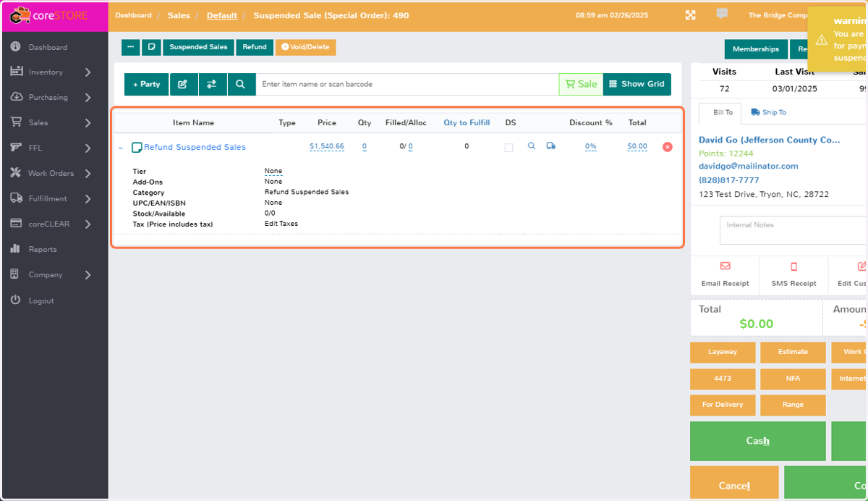Open Reports in the sidebar
This screenshot has height=501, width=868.
point(43,249)
